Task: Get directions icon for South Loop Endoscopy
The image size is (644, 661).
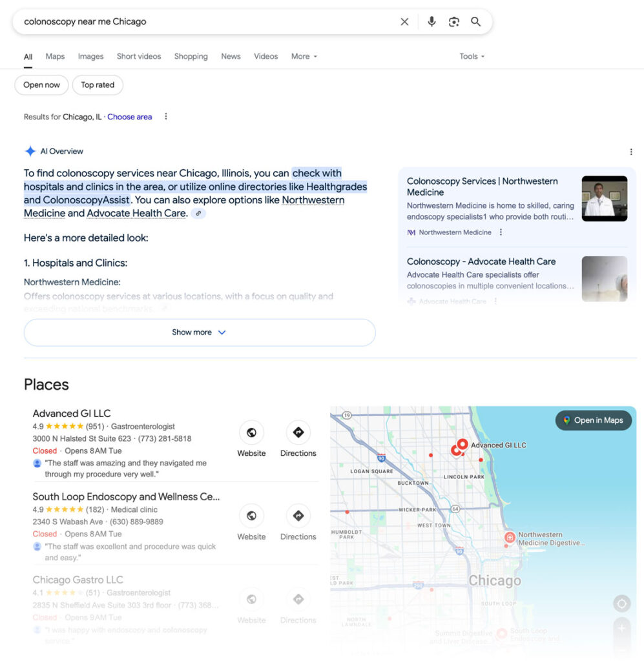Action: 298,516
